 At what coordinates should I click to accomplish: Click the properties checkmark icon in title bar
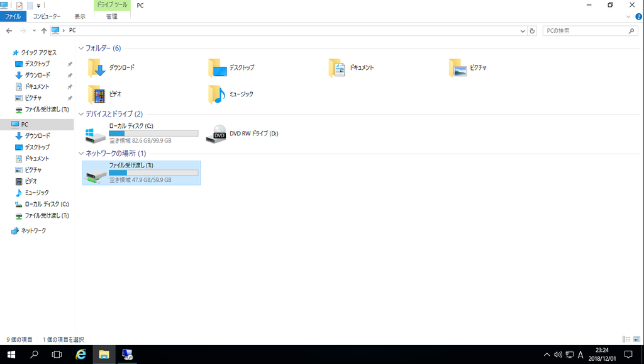point(19,5)
